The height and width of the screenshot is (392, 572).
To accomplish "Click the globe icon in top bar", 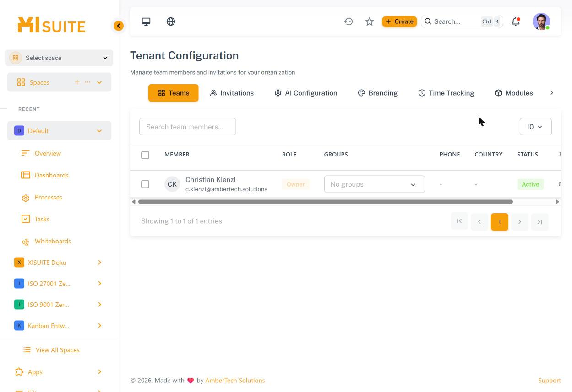I will click(171, 21).
